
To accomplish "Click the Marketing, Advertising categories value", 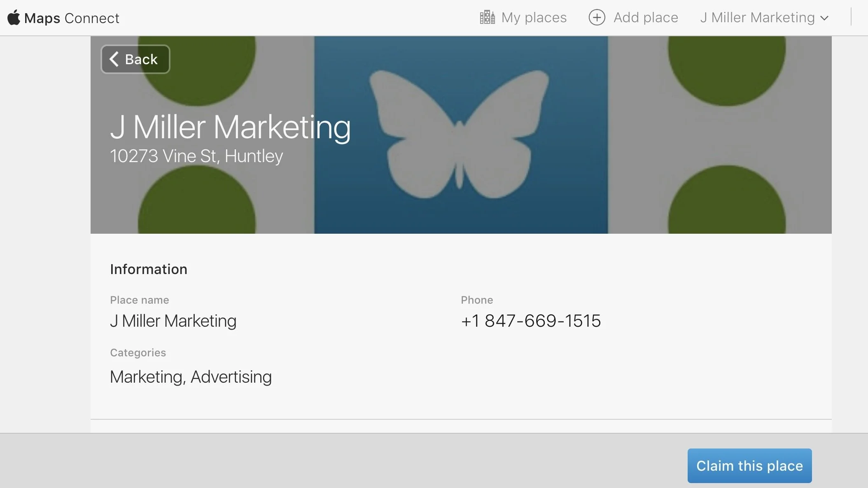I will 191,377.
